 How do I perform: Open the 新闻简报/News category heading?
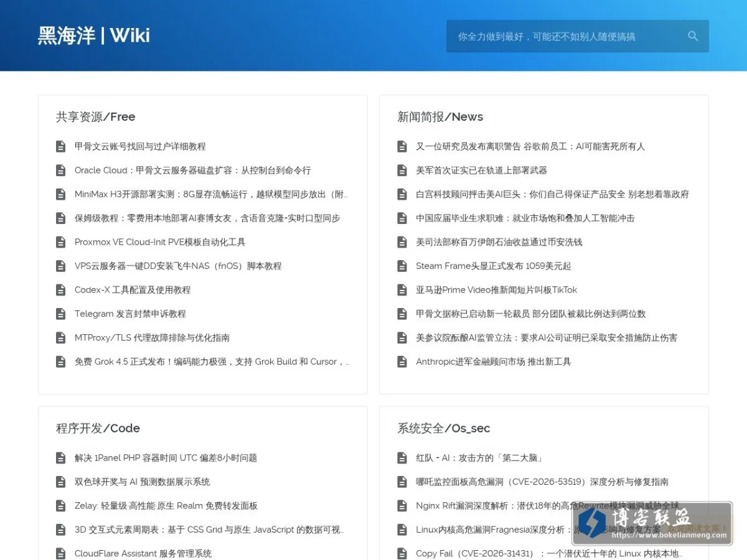click(440, 117)
